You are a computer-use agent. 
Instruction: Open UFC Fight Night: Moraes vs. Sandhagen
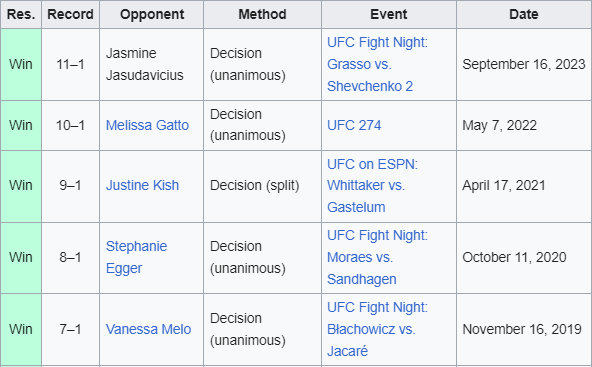click(x=378, y=257)
